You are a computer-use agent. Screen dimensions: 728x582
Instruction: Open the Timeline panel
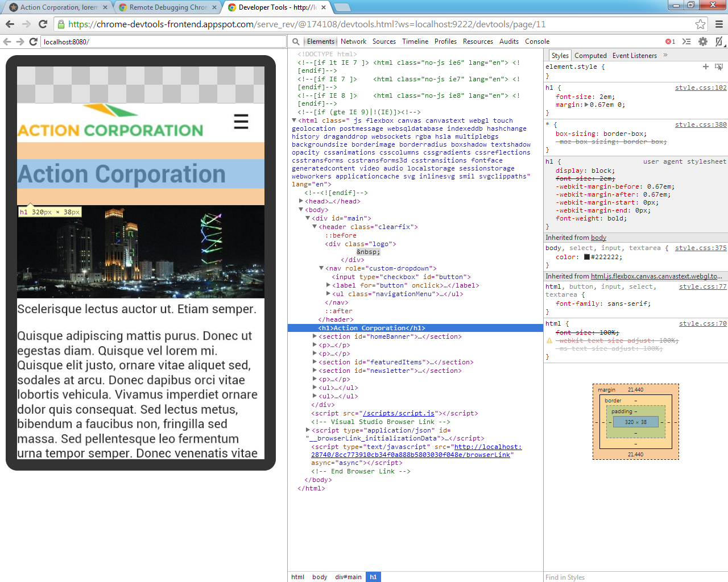click(415, 41)
